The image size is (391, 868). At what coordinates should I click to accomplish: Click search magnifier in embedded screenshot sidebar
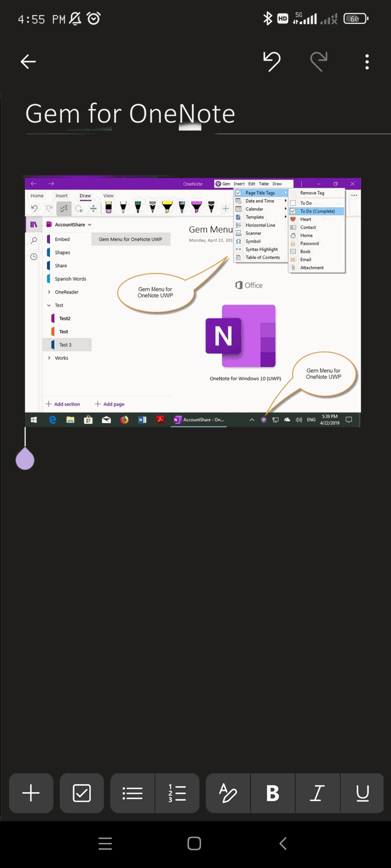pos(34,241)
